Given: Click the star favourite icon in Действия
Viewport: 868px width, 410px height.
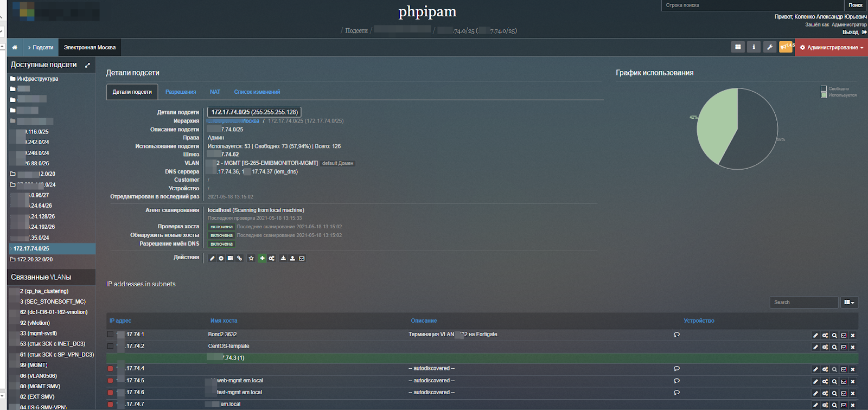Looking at the screenshot, I should [x=251, y=258].
